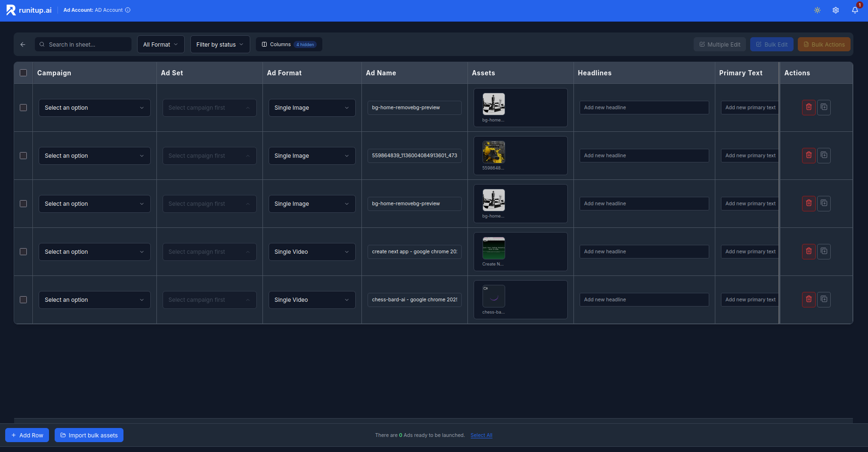
Task: Open the All Format dropdown
Action: click(x=161, y=45)
